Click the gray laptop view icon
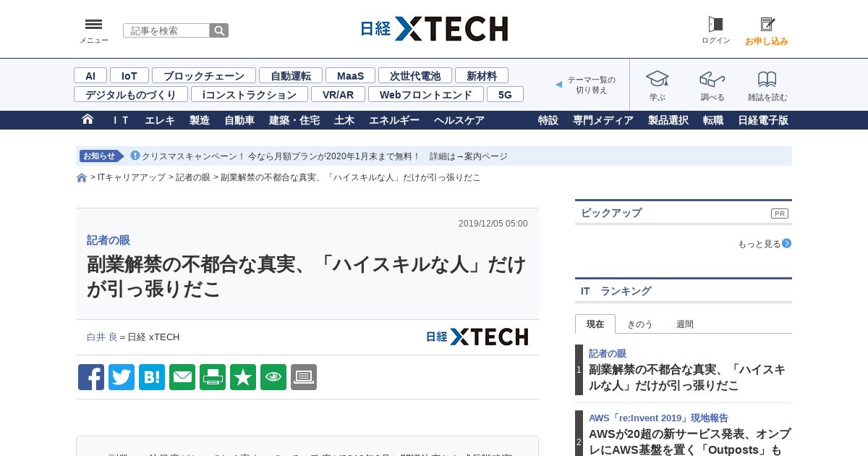868x456 pixels. point(304,377)
